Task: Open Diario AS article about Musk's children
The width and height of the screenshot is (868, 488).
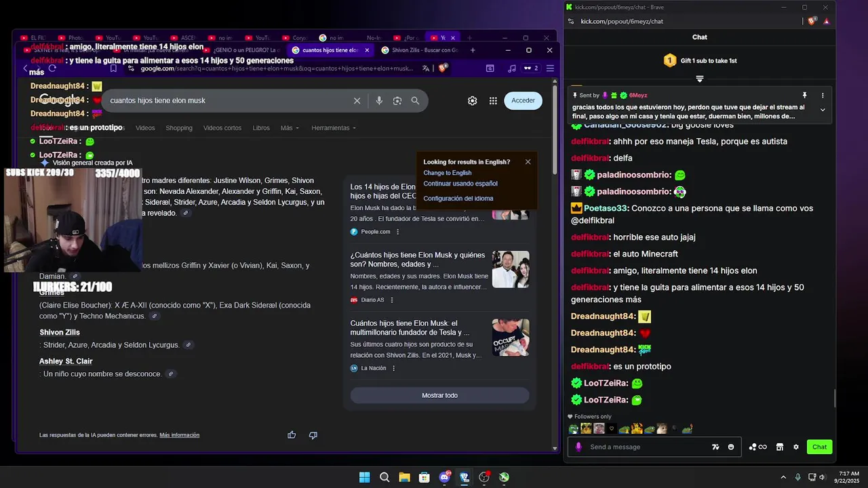Action: pyautogui.click(x=418, y=260)
